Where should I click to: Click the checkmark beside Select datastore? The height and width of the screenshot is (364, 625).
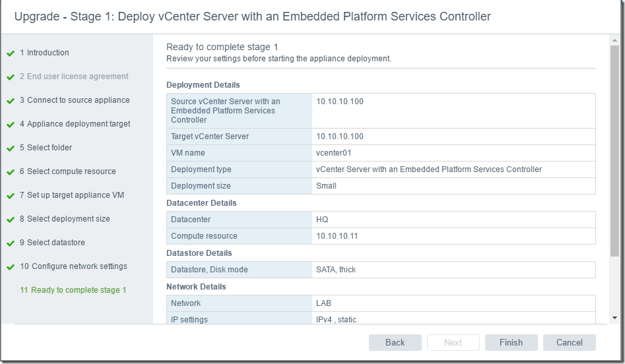11,243
